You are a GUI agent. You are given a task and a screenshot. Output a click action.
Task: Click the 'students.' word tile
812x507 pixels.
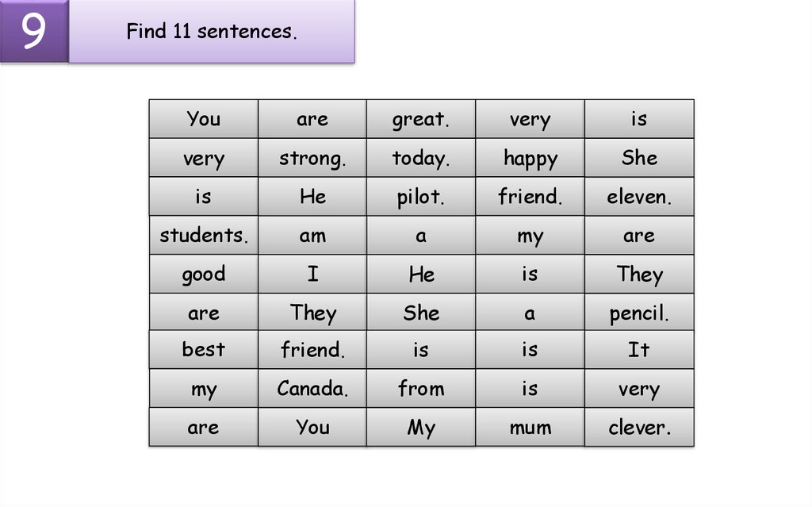204,236
